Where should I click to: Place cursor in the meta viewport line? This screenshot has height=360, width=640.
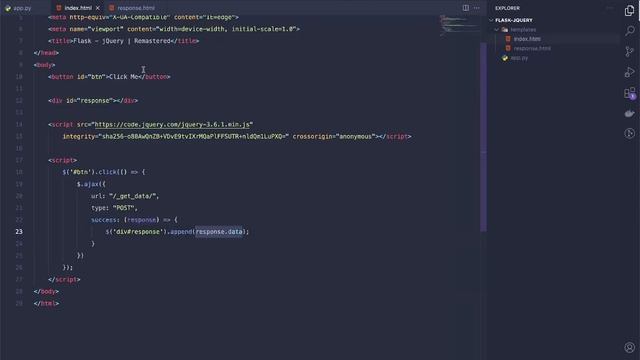point(174,29)
